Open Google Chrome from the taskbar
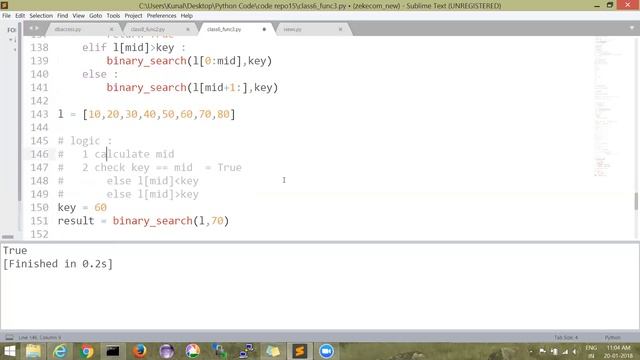640x360 pixels. pos(87,351)
